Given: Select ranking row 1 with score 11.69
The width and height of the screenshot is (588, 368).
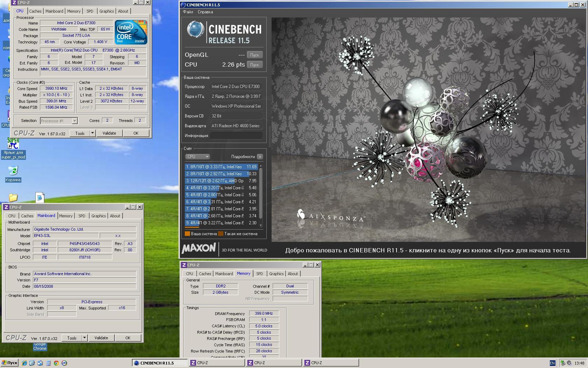Looking at the screenshot, I should point(221,167).
